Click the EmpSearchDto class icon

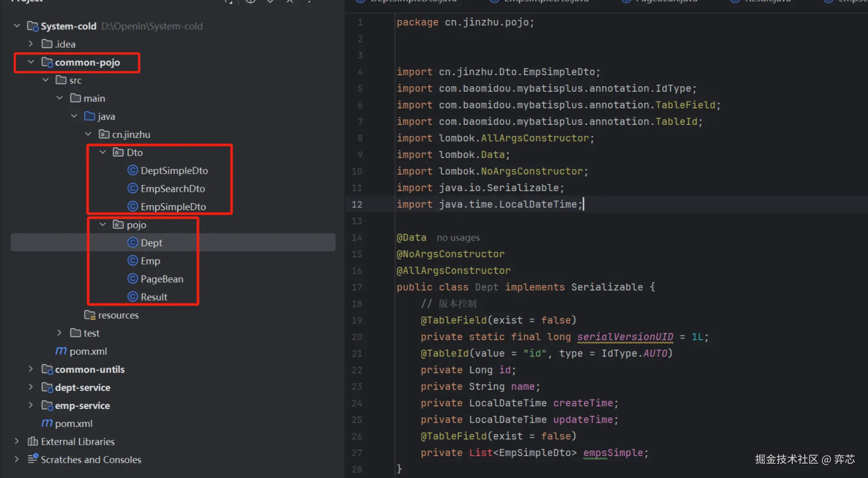pyautogui.click(x=133, y=188)
